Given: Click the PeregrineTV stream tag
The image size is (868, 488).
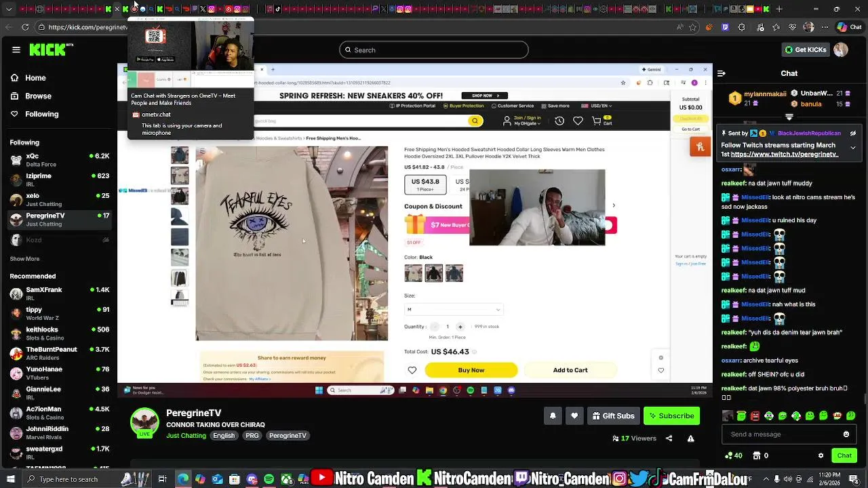Looking at the screenshot, I should pyautogui.click(x=288, y=435).
